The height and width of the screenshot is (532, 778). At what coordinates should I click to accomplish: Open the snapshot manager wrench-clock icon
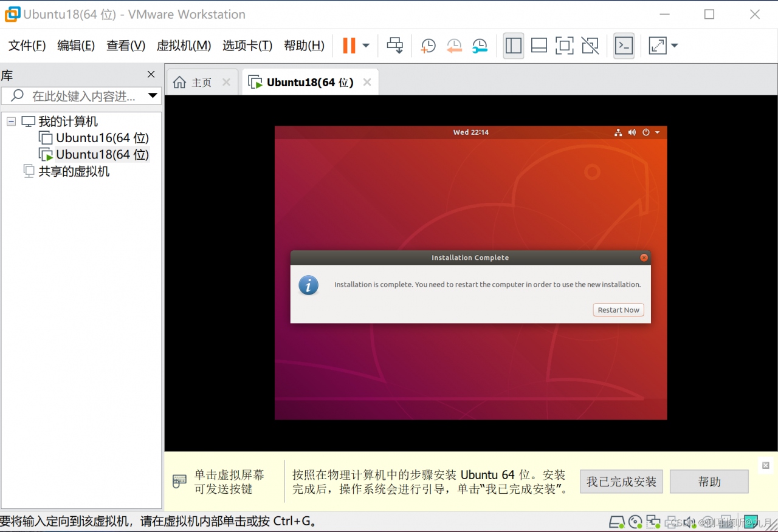pyautogui.click(x=480, y=46)
